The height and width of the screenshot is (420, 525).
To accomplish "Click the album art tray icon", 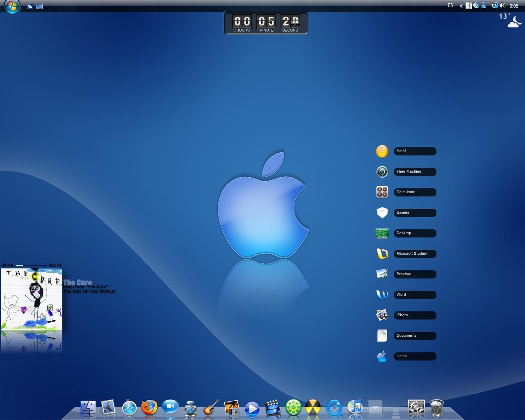I will [469, 6].
